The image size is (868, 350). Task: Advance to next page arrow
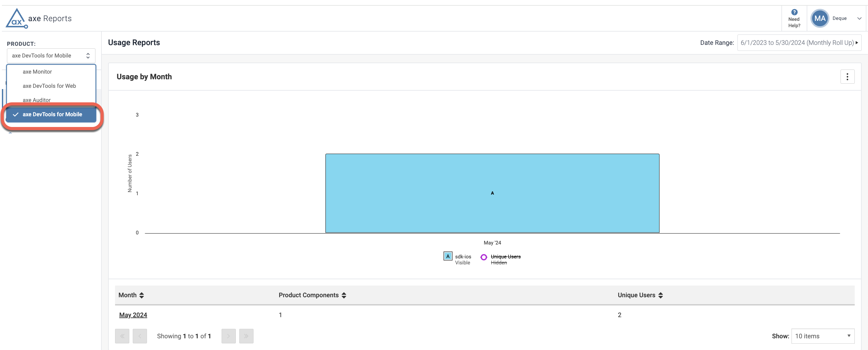coord(229,336)
